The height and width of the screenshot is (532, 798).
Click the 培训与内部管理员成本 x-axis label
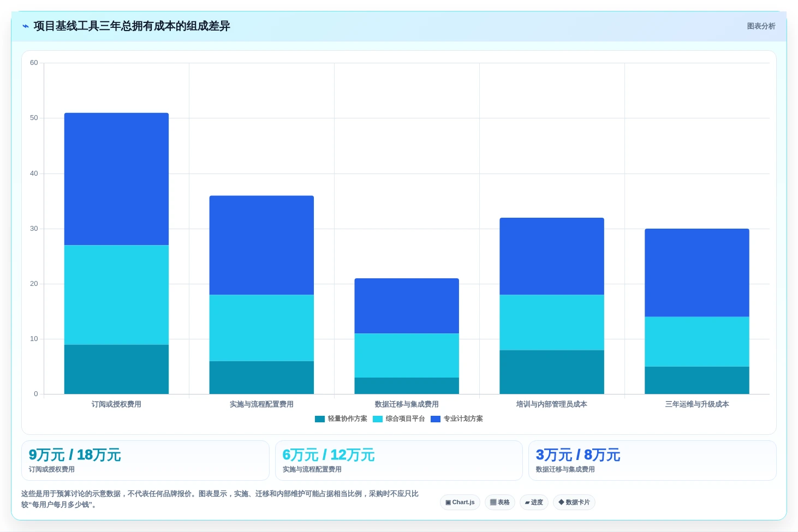[x=552, y=404]
